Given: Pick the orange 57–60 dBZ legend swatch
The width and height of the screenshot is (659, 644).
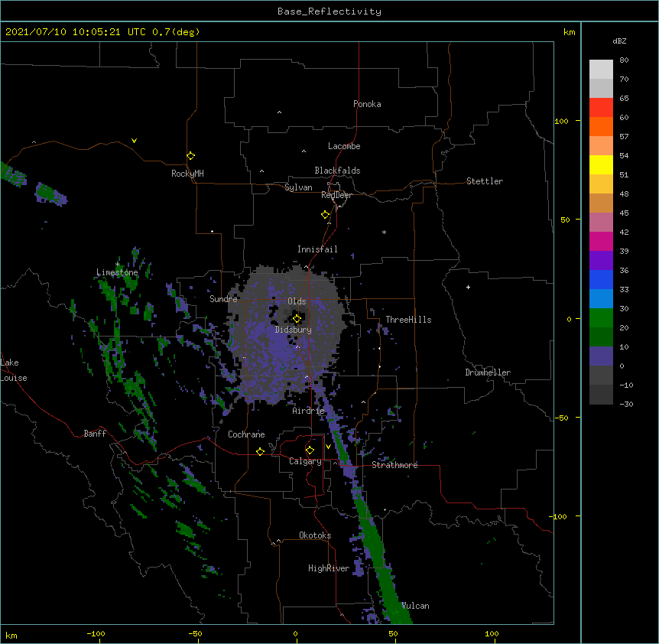Looking at the screenshot, I should point(601,126).
